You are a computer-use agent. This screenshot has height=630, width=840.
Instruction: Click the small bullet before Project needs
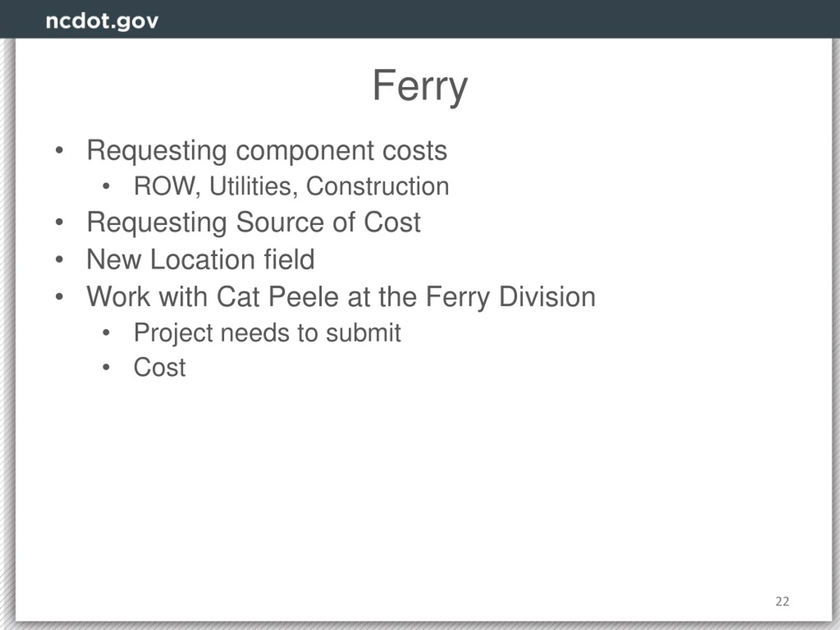tap(106, 333)
